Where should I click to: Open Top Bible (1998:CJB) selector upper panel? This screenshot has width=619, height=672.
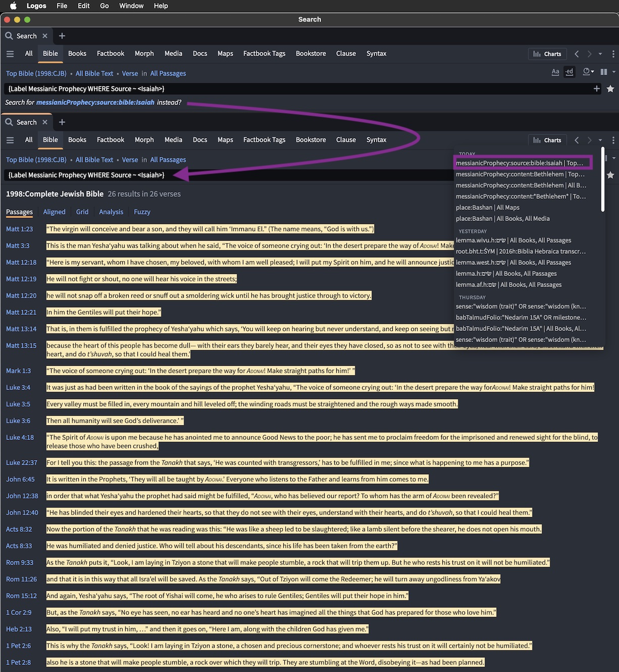(36, 74)
